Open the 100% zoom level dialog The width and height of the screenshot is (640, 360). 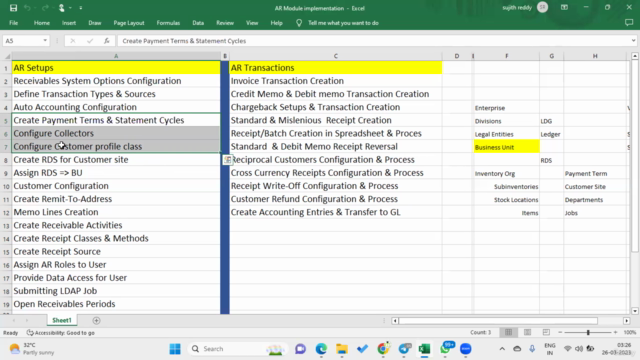point(629,332)
